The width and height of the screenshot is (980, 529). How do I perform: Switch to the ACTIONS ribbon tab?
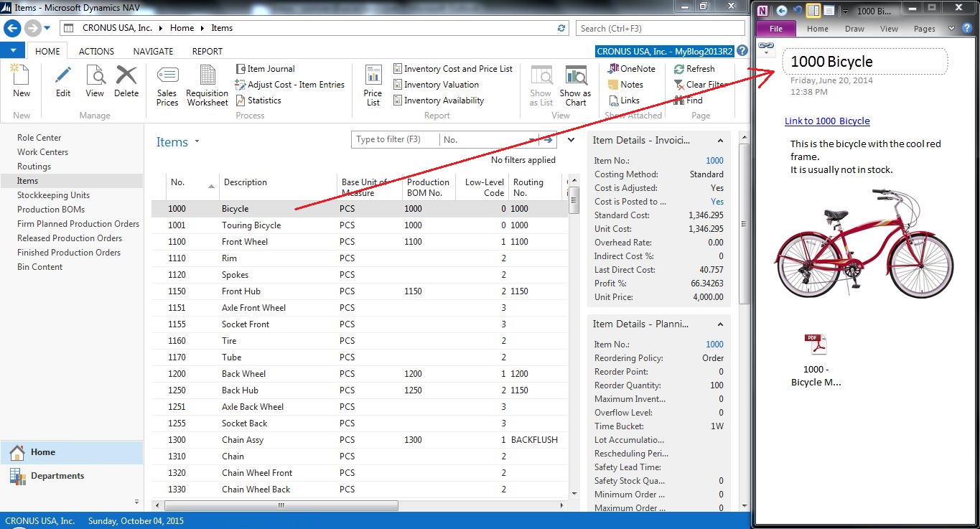[x=96, y=51]
